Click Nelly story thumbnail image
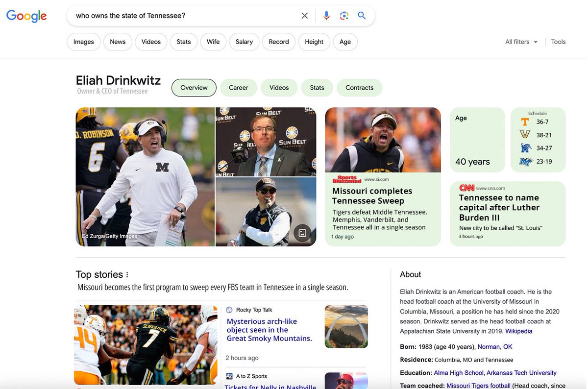The image size is (588, 389). point(346,381)
